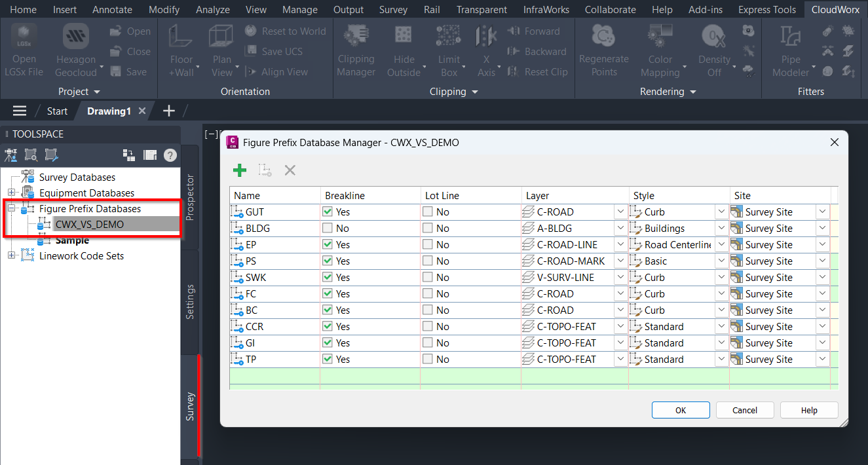Click the Layer column header
The image size is (868, 465).
coord(575,195)
